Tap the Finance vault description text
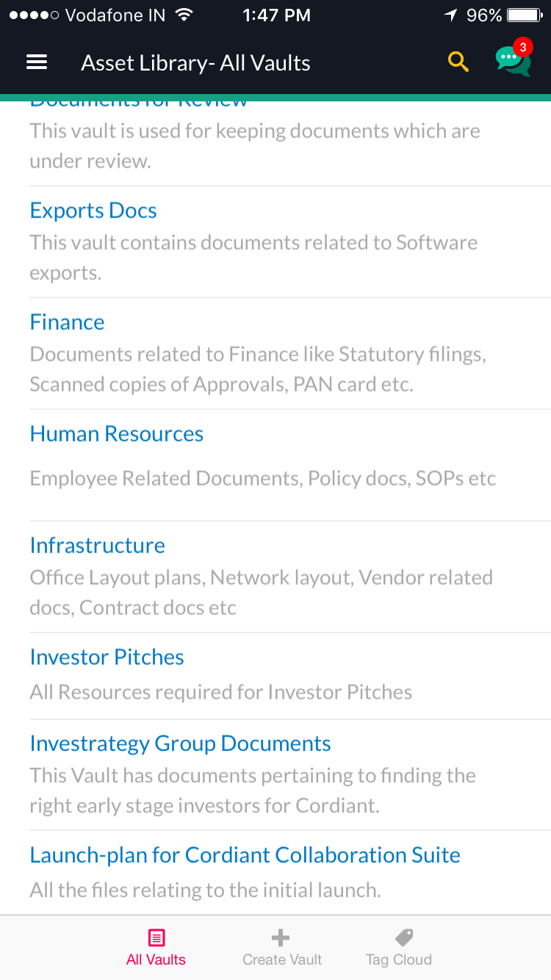Screen dimensions: 551x980 [x=257, y=370]
